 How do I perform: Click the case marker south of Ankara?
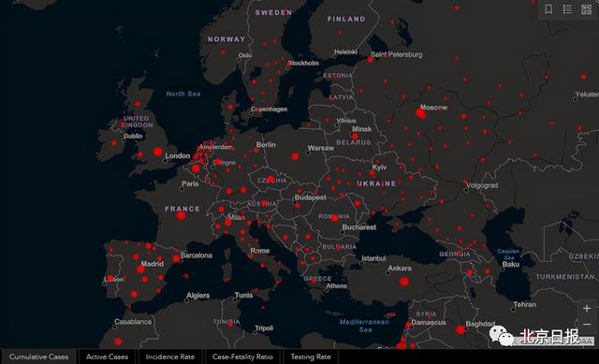404,282
